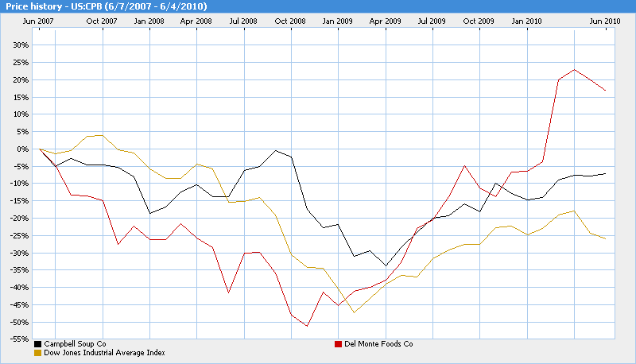Image resolution: width=636 pixels, height=364 pixels.
Task: Click the Dow Jones gold line low near -47%
Action: (354, 312)
